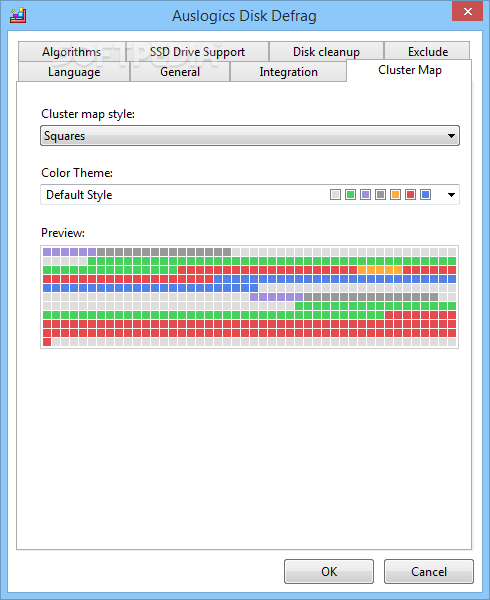Screen dimensions: 490x600
Task: Open the Cluster map style dropdown
Action: [250, 136]
